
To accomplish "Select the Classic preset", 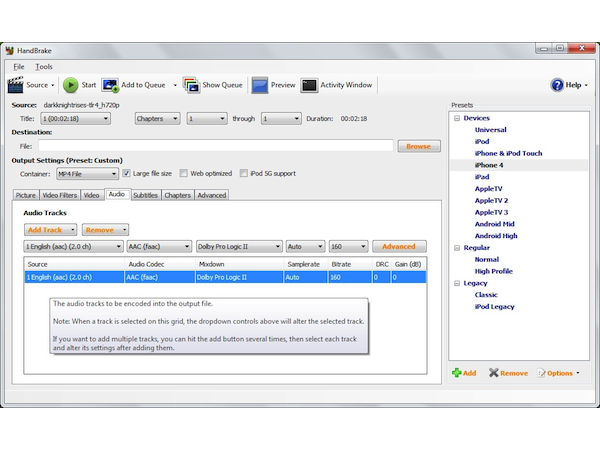I will (x=486, y=295).
